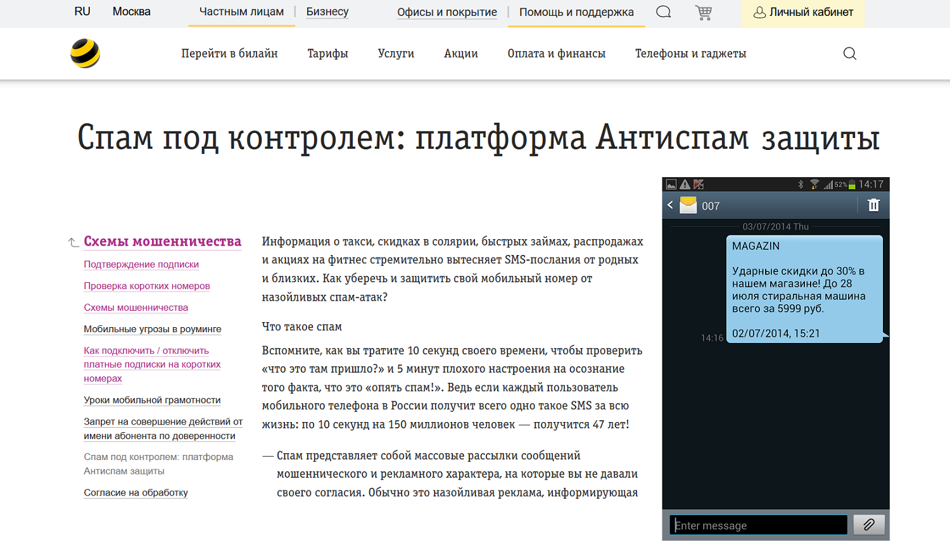The width and height of the screenshot is (950, 560).
Task: Click the paperclip attach icon in screenshot
Action: pos(868,525)
